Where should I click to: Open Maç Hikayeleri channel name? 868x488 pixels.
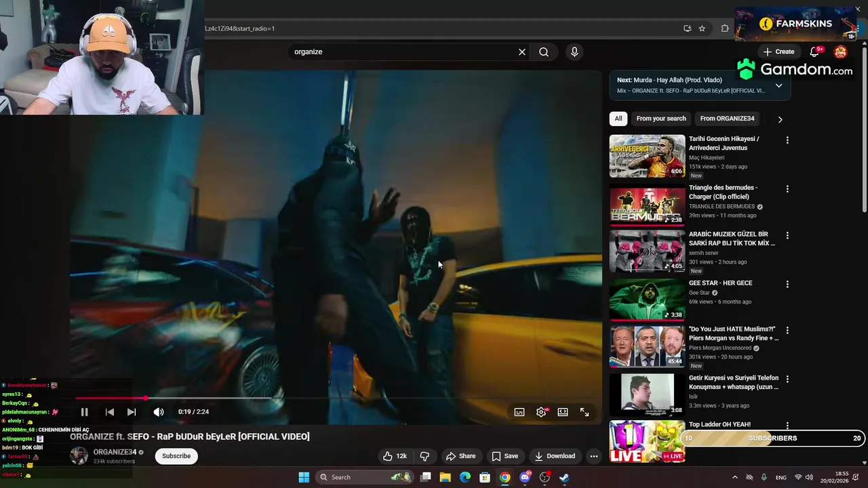[x=707, y=158]
